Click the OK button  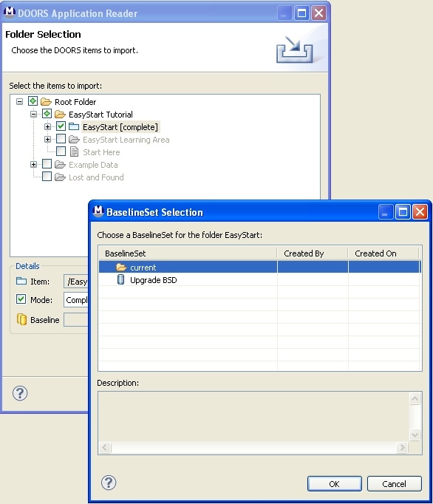pos(334,484)
